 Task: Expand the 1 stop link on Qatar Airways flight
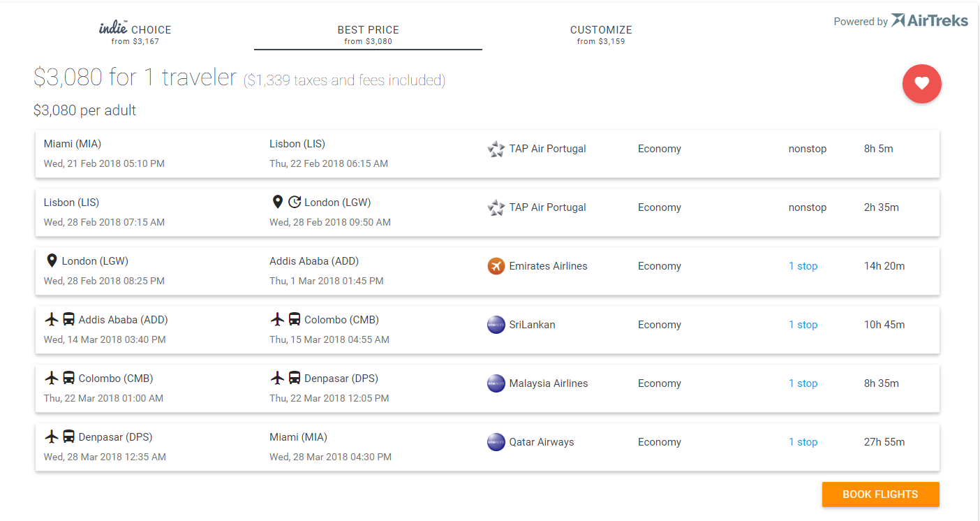coord(803,442)
